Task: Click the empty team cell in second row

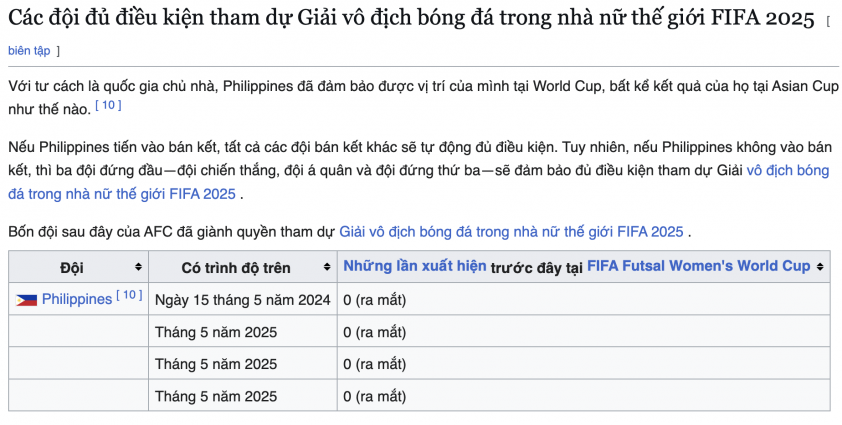Action: coord(78,331)
